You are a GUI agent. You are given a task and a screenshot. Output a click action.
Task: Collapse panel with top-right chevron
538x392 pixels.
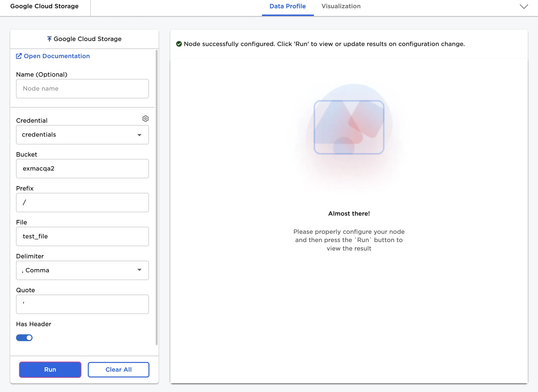(524, 7)
